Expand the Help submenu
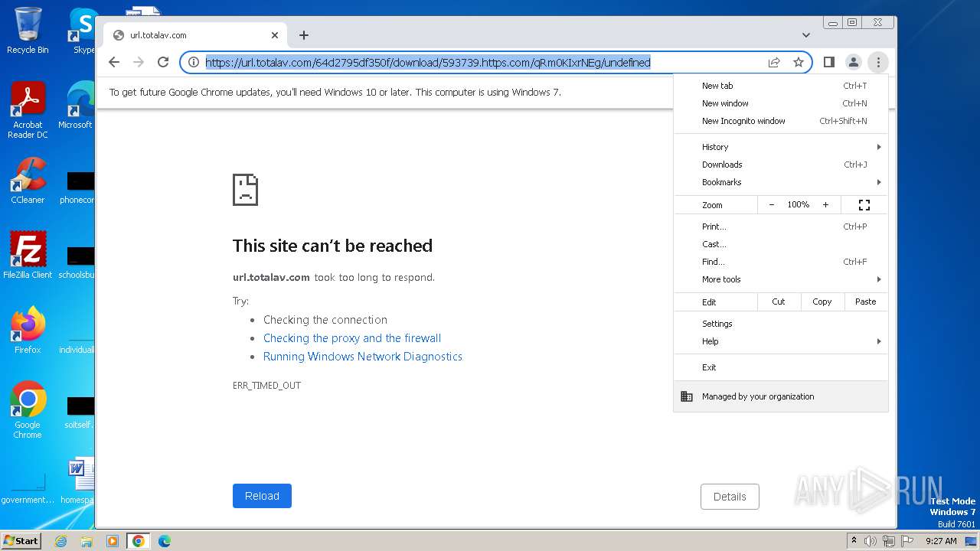 click(x=781, y=341)
